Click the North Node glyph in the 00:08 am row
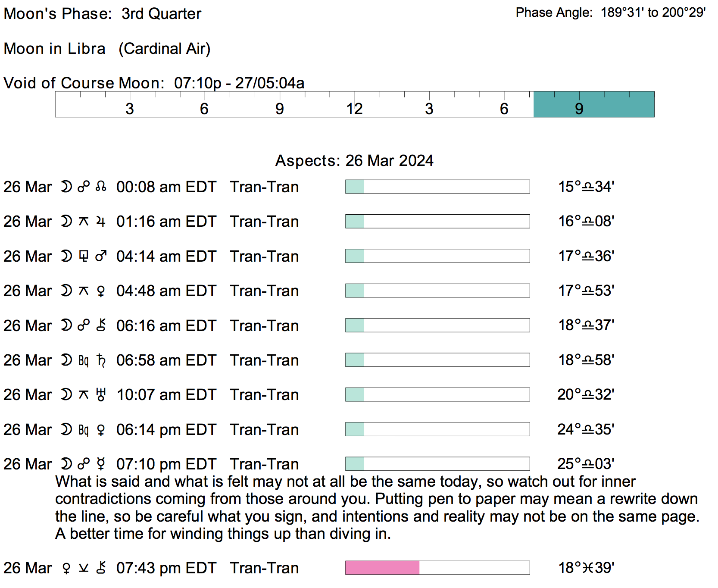Screen dimensions: 718x588 click(101, 187)
